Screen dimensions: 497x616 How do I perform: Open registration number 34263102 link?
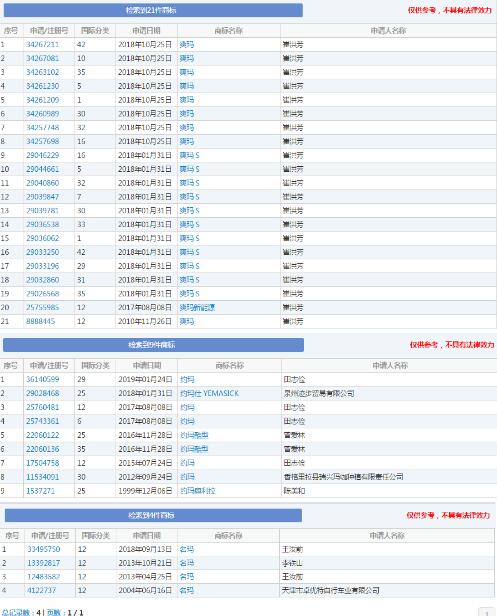tap(42, 72)
